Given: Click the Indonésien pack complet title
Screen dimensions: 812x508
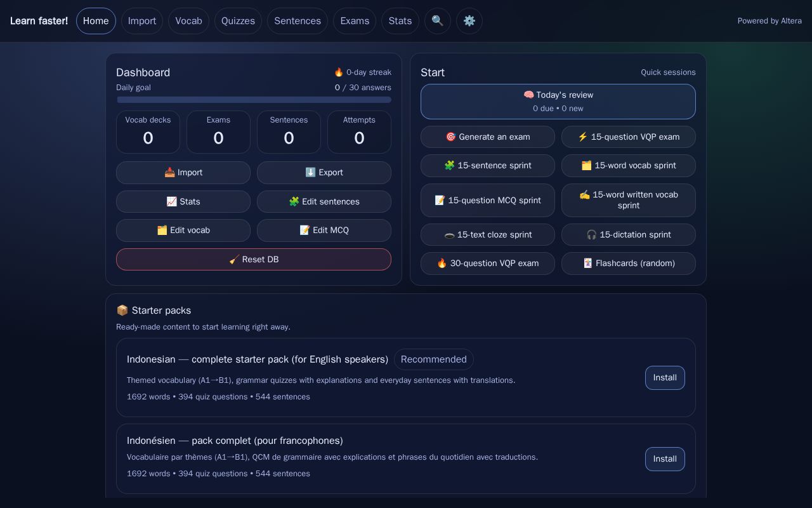Looking at the screenshot, I should pos(235,441).
